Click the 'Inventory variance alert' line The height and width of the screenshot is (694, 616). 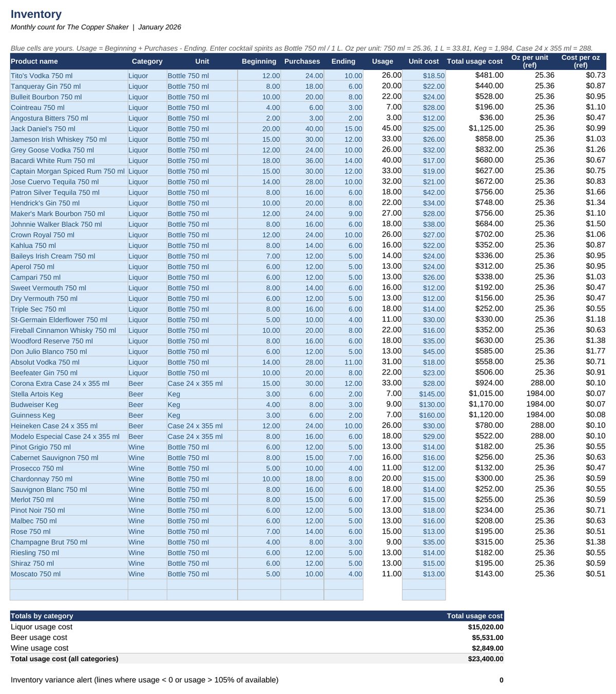tap(145, 680)
